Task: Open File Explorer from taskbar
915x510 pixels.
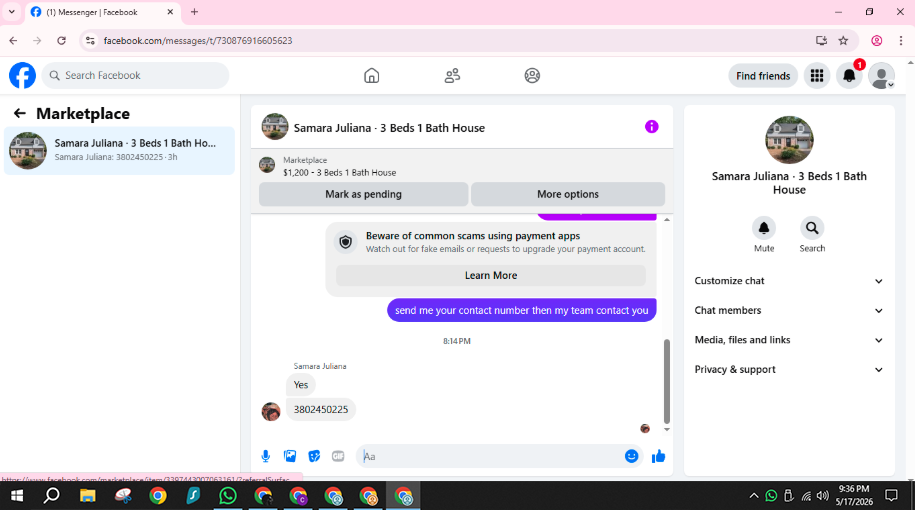Action: (x=88, y=496)
